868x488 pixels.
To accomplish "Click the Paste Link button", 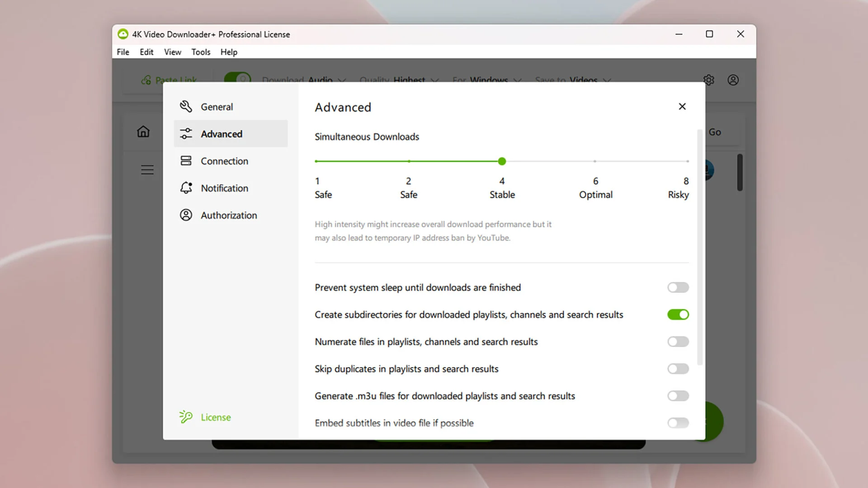I will [x=170, y=80].
